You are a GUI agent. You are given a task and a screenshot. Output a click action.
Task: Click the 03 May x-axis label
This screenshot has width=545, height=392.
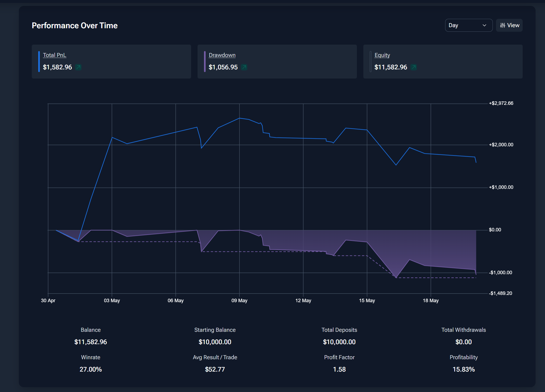click(x=112, y=301)
